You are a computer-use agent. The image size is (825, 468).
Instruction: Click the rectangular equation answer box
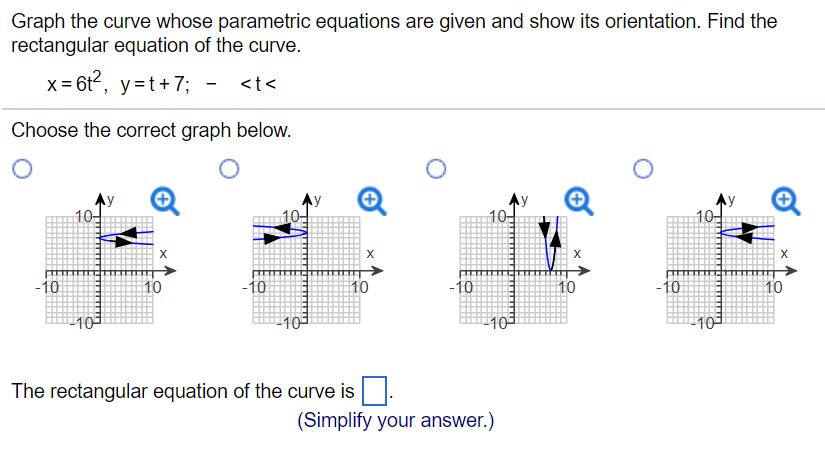click(375, 391)
